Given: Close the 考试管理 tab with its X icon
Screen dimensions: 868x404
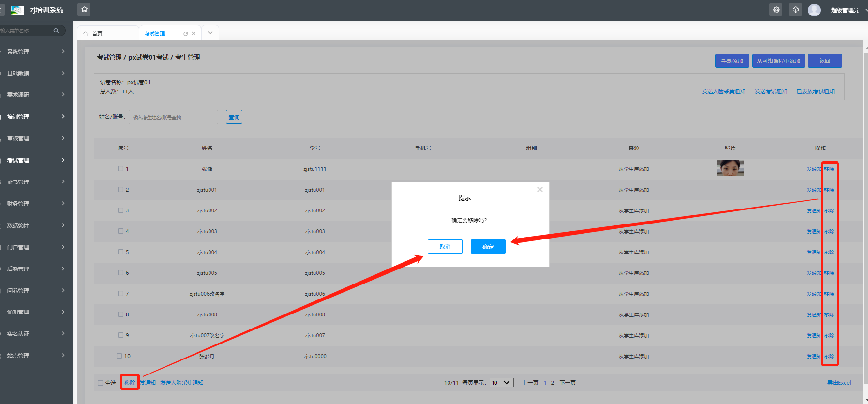Looking at the screenshot, I should tap(194, 33).
